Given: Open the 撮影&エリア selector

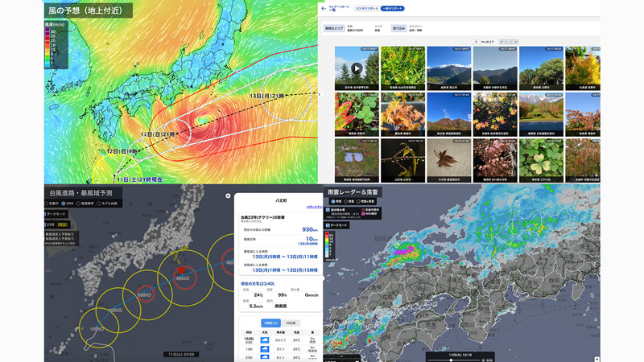Looking at the screenshot, I should click(334, 27).
